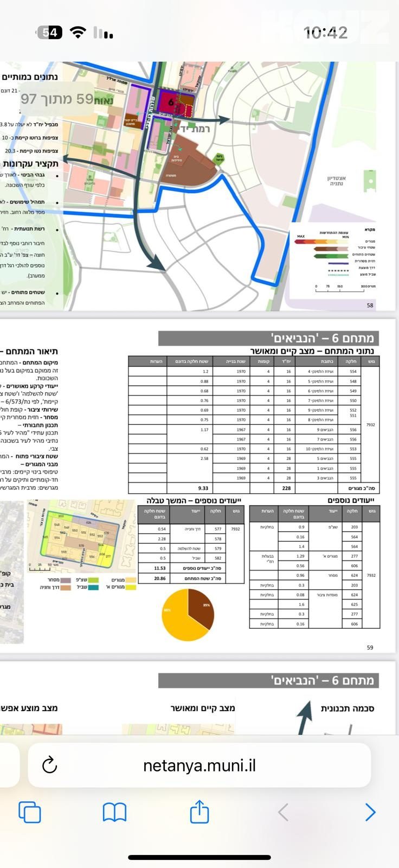Tap the page 59 gray title header

269,338
